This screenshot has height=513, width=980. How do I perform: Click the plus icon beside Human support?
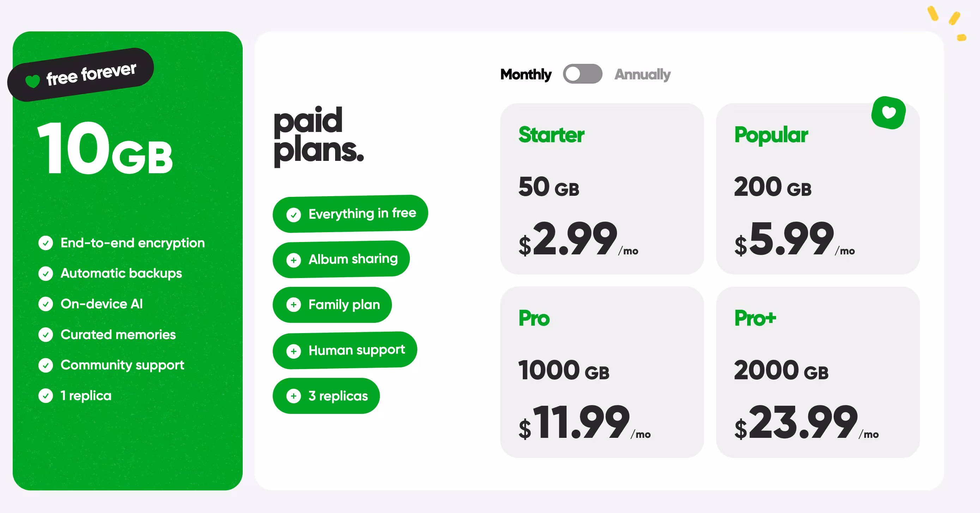(x=294, y=351)
